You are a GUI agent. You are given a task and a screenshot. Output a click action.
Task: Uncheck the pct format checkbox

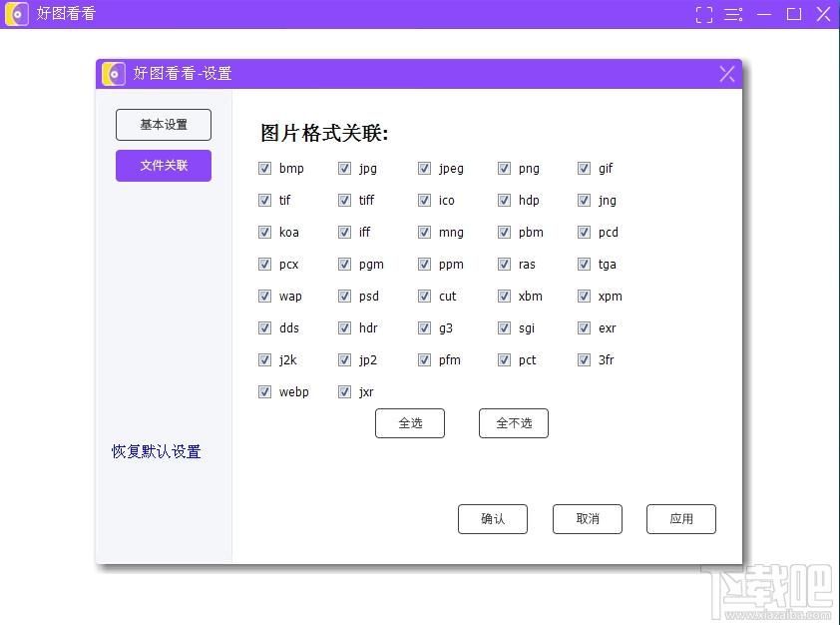point(504,360)
